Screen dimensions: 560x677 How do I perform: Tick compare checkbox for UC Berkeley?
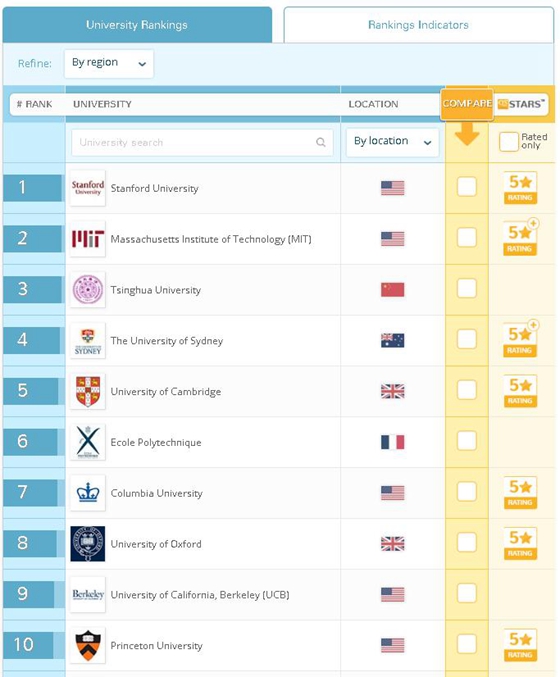466,593
